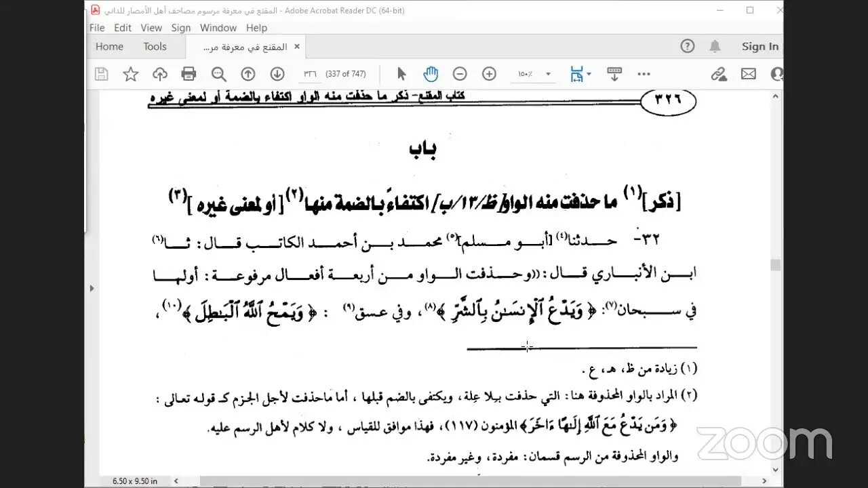This screenshot has width=868, height=488.
Task: Maximize the Acrobat Reader window
Action: (x=750, y=10)
